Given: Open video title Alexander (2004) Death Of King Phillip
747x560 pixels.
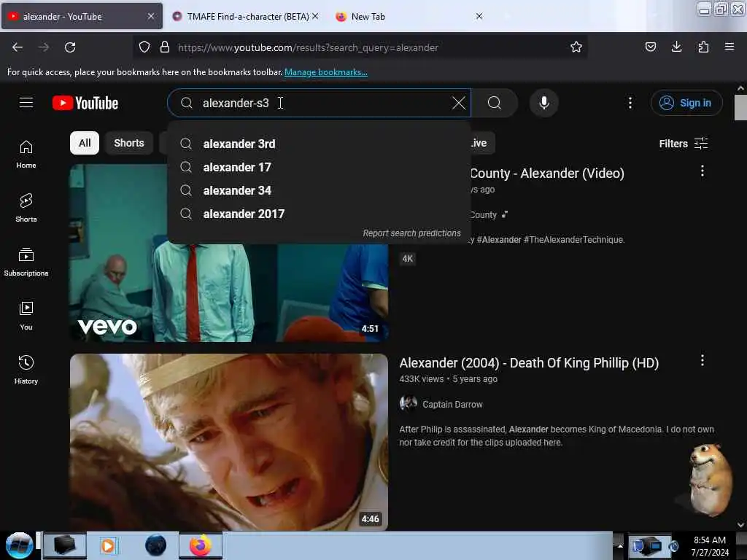Looking at the screenshot, I should click(529, 363).
